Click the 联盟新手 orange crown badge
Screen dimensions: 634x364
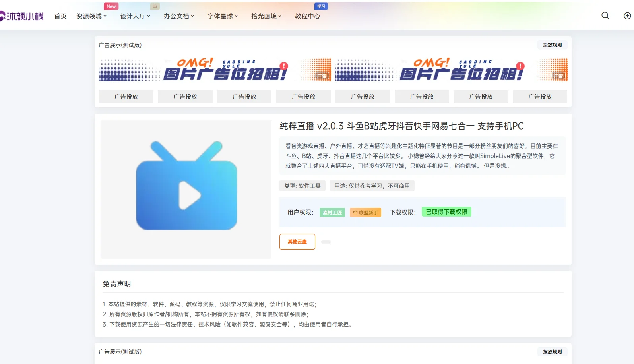point(365,213)
